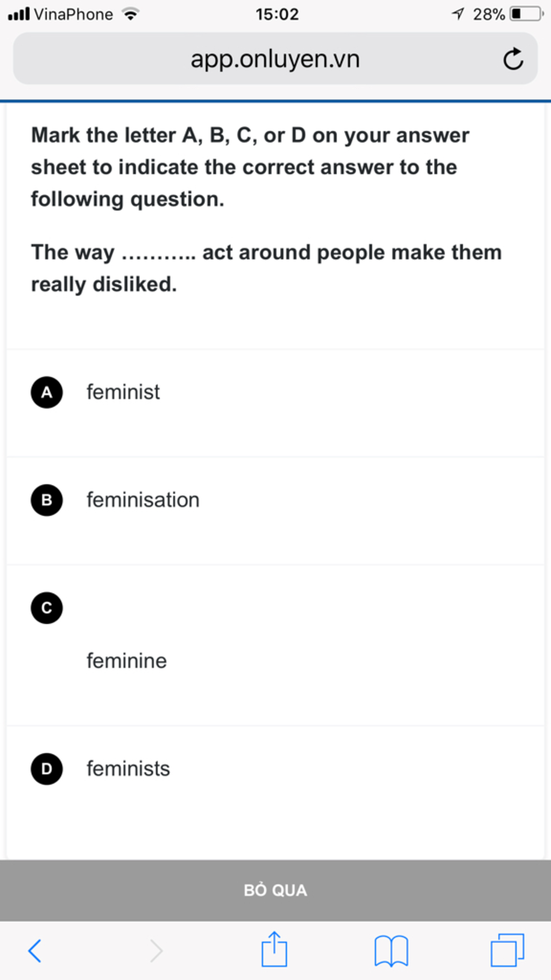
Task: Select answer A circle
Action: 47,392
